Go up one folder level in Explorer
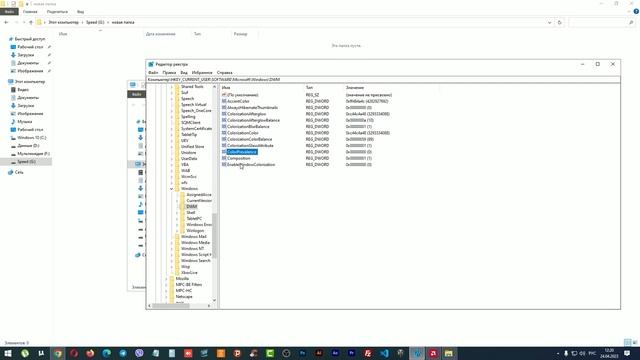 point(31,22)
